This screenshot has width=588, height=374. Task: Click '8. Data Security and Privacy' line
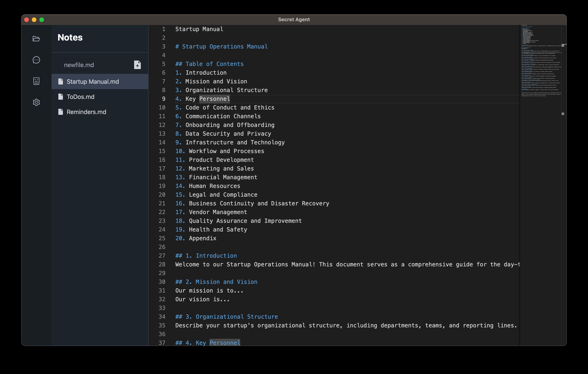click(x=223, y=134)
